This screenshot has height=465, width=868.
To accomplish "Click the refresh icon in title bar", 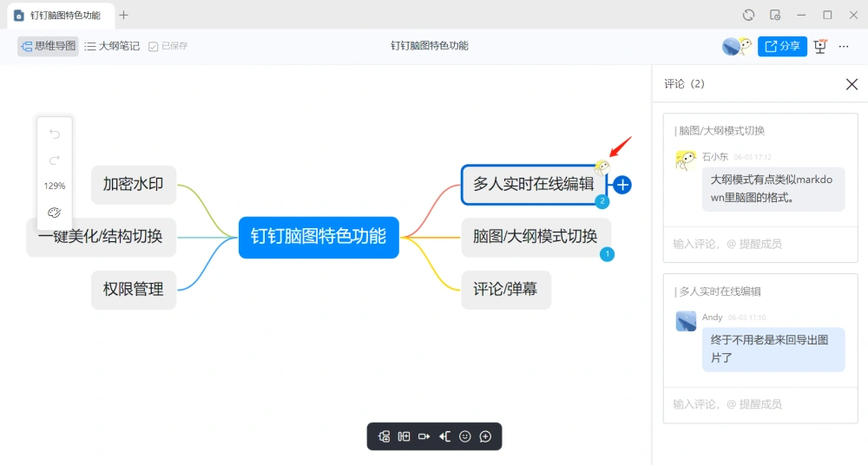I will (x=748, y=15).
